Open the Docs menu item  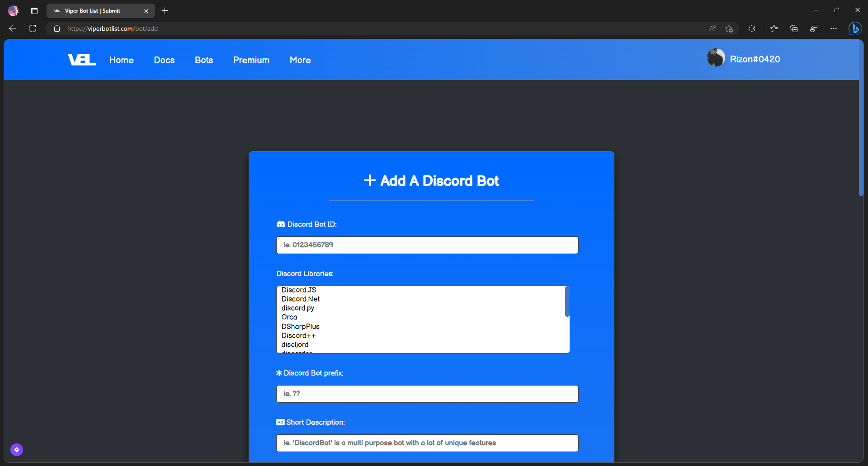[x=164, y=60]
